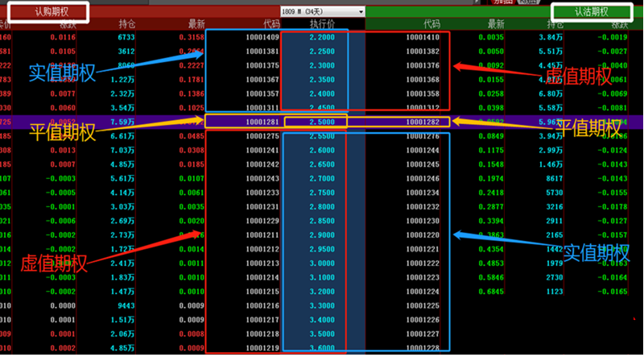Click put open interest 1123

point(555,292)
